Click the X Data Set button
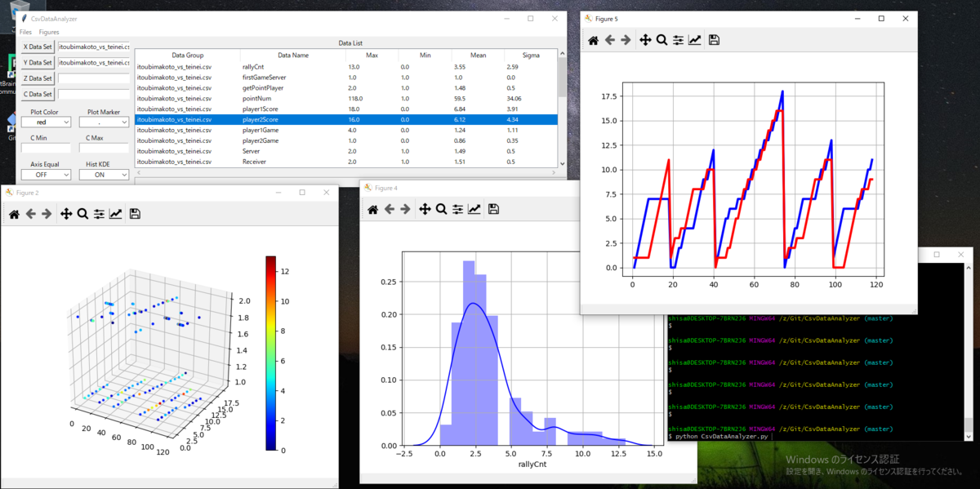Screen dimensions: 980x489 (38, 47)
